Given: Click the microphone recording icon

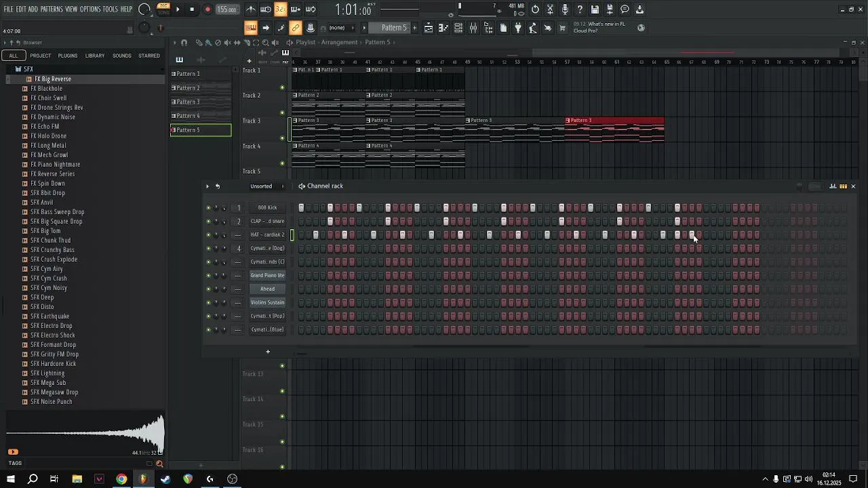Looking at the screenshot, I should pos(565,9).
